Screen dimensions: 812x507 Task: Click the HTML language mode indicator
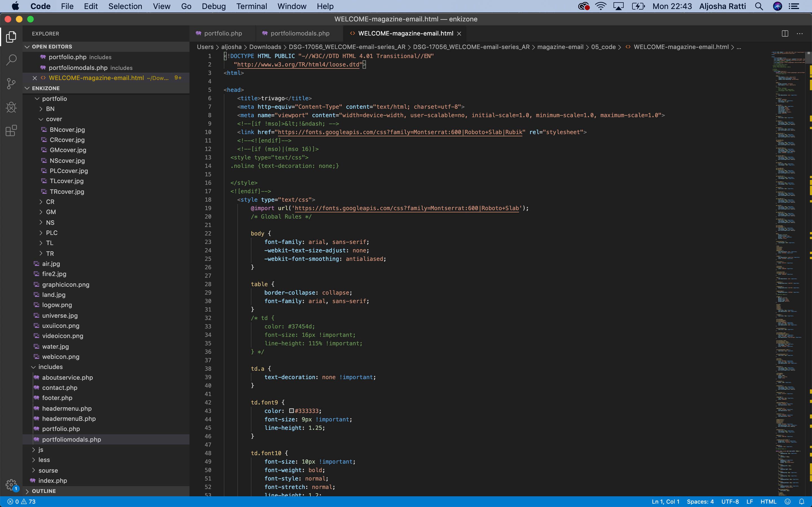pyautogui.click(x=768, y=502)
